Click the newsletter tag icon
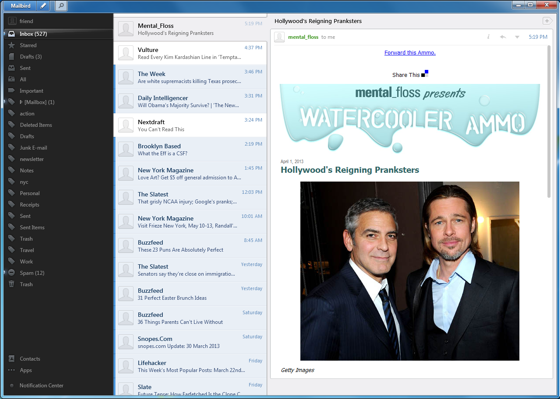The height and width of the screenshot is (399, 560). (11, 159)
